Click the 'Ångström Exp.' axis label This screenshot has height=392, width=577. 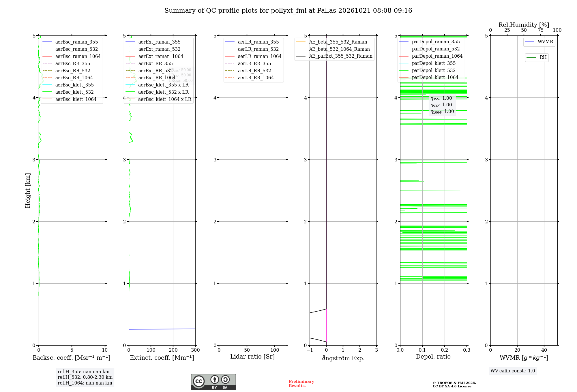point(343,358)
